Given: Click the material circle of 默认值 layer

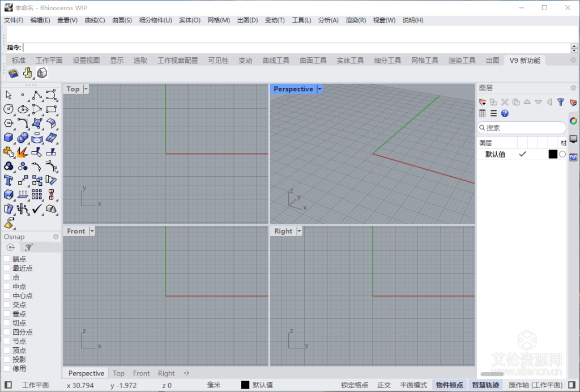Looking at the screenshot, I should coord(562,154).
